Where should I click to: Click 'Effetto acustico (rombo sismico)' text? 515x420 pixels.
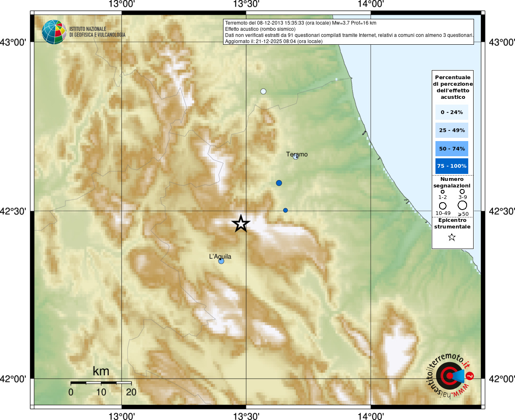click(x=260, y=29)
